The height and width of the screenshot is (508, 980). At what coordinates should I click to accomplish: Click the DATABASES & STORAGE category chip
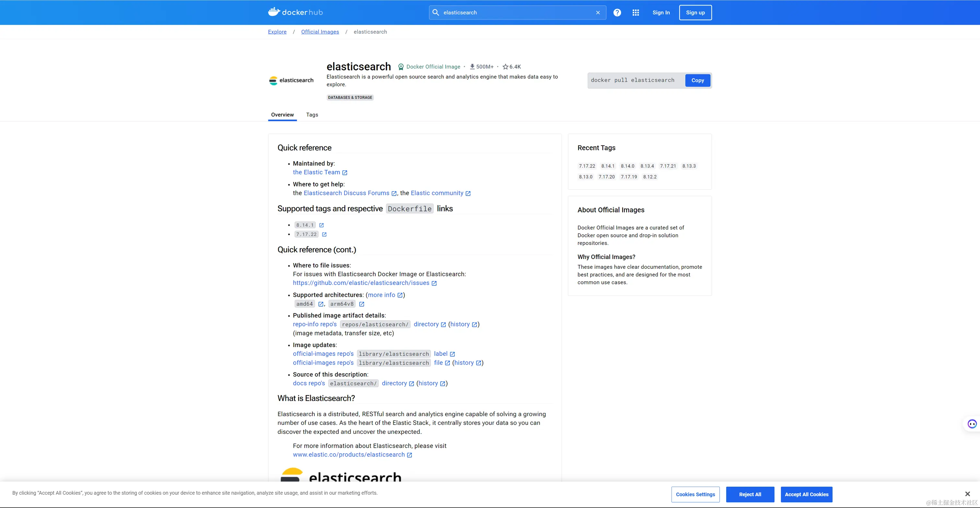(350, 98)
